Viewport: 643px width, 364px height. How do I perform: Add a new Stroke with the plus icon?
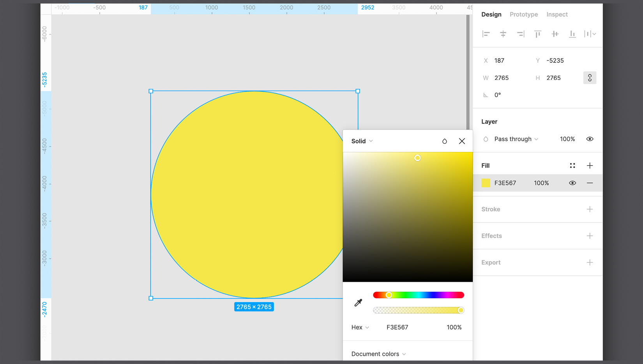point(590,209)
